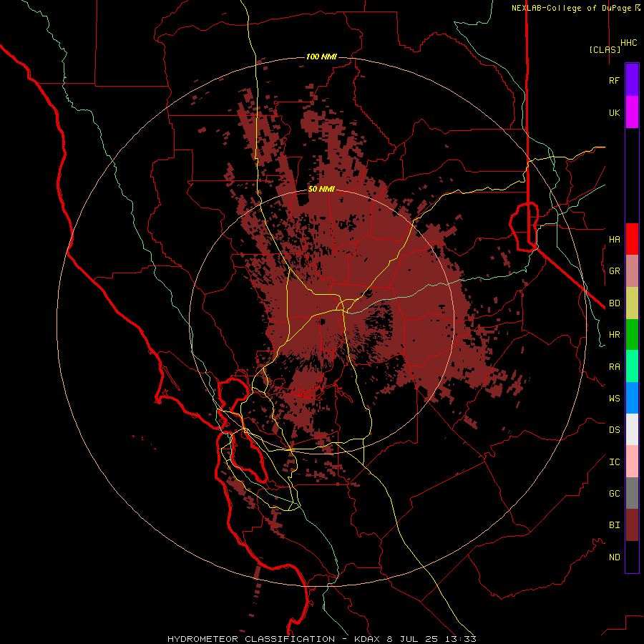Click the UK magenta color swatch
The image size is (644, 644).
pos(632,112)
